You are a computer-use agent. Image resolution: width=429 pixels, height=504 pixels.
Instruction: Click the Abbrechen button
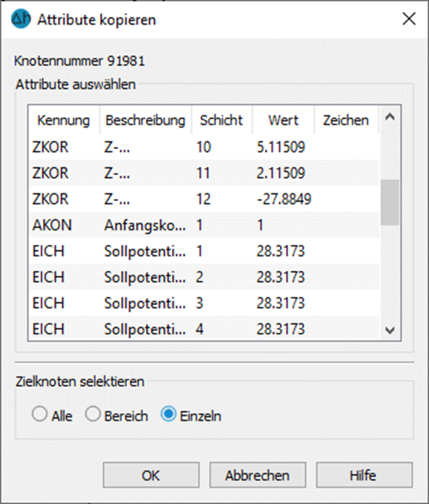point(258,475)
